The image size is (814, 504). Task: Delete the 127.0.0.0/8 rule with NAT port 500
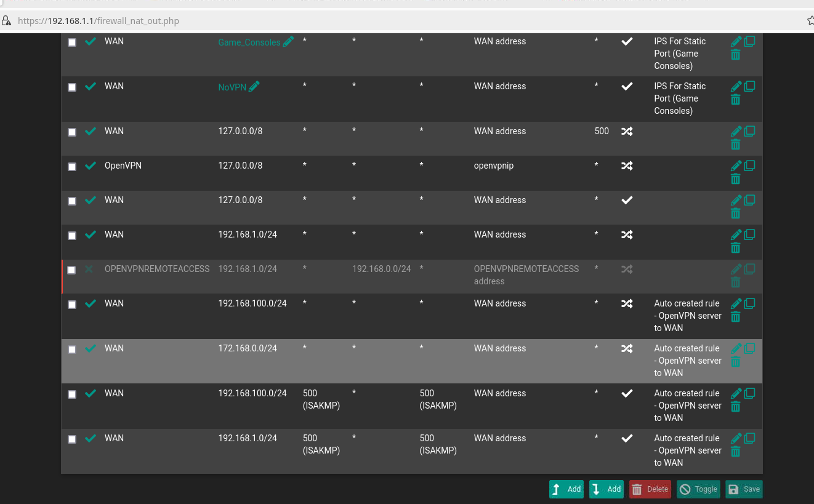tap(735, 145)
